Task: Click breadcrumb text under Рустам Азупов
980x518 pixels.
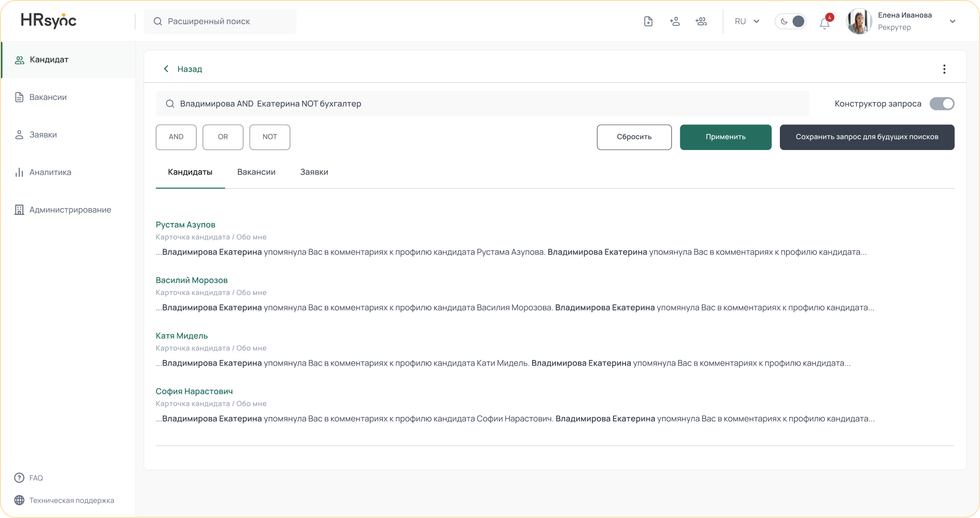Action: pos(211,237)
